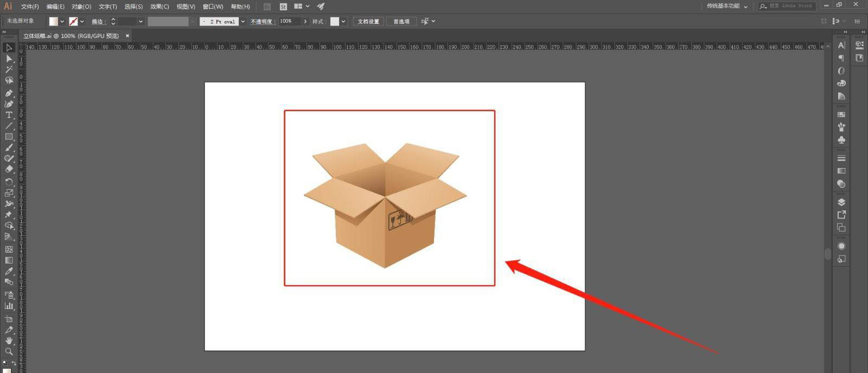This screenshot has width=868, height=373.
Task: Select the Rotate tool
Action: [x=9, y=182]
